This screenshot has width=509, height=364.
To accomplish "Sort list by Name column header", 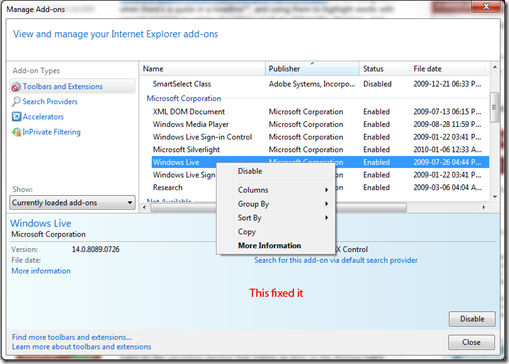I will (202, 69).
